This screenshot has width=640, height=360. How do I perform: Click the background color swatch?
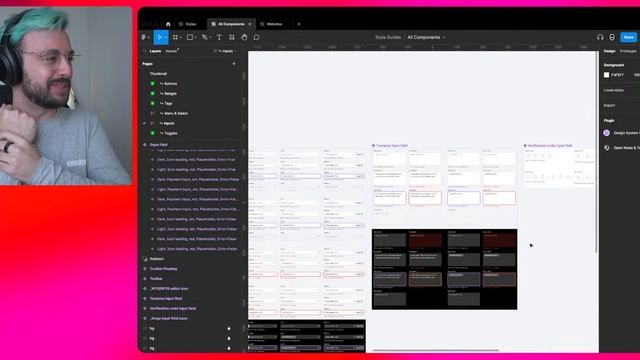tap(607, 75)
